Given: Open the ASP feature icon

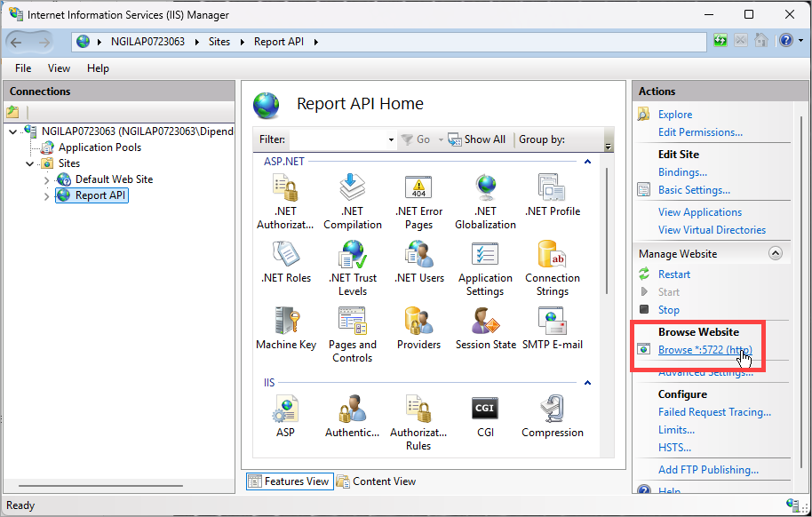Looking at the screenshot, I should [285, 417].
